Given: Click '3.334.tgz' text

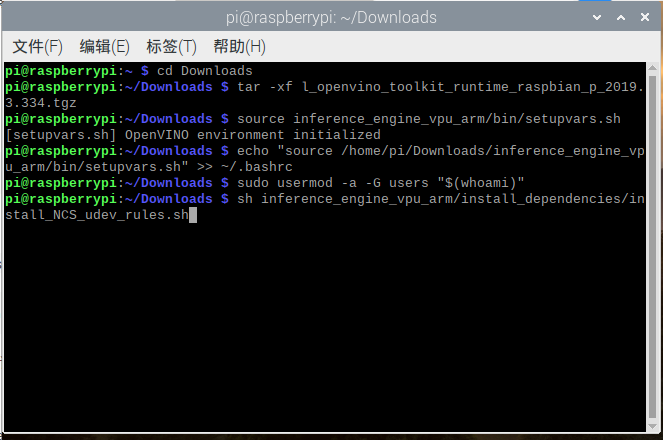Looking at the screenshot, I should point(41,103).
